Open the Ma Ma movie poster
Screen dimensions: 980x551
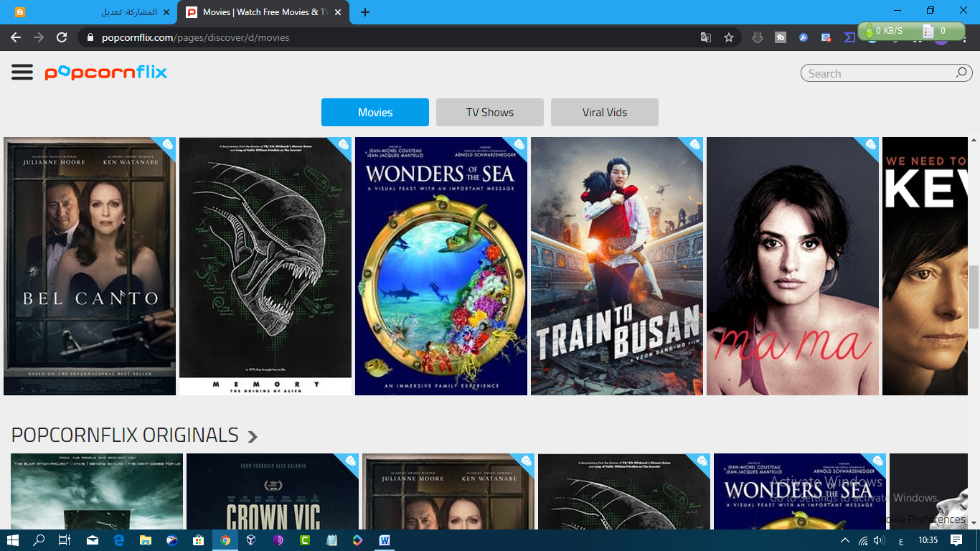tap(793, 266)
